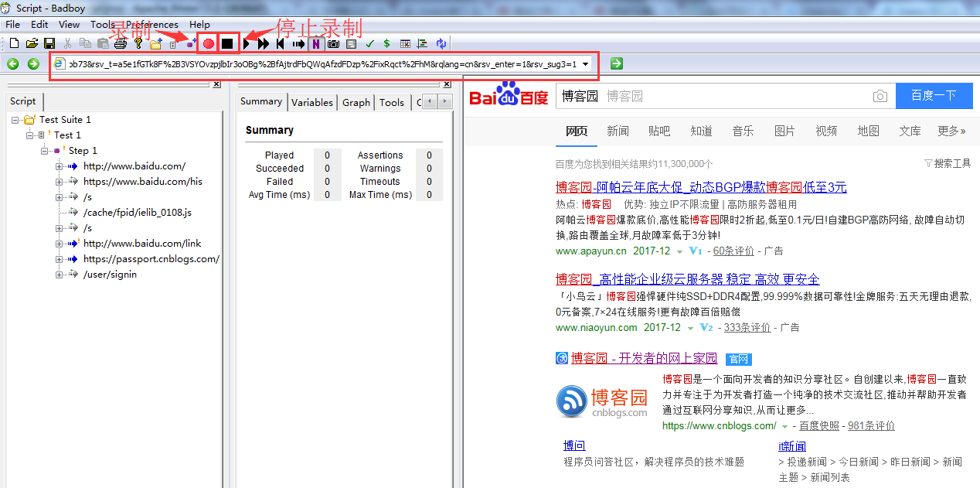
Task: Open the View menu
Action: click(69, 25)
